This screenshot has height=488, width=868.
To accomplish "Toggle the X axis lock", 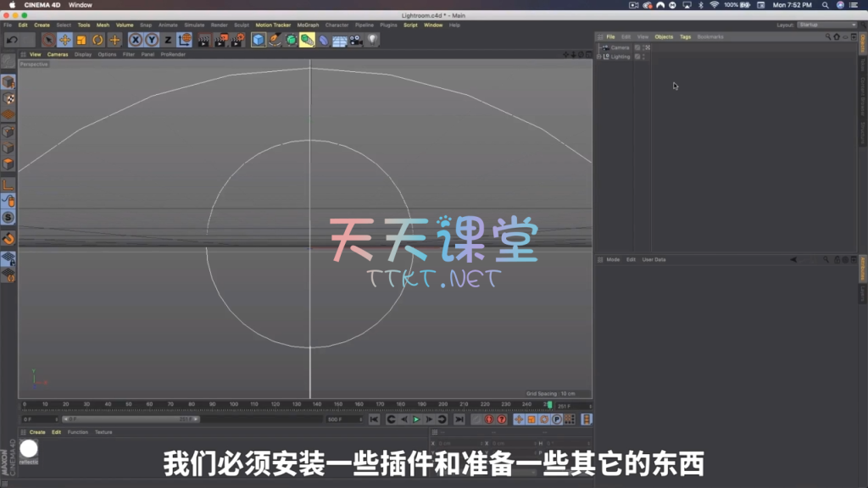I will click(x=135, y=40).
